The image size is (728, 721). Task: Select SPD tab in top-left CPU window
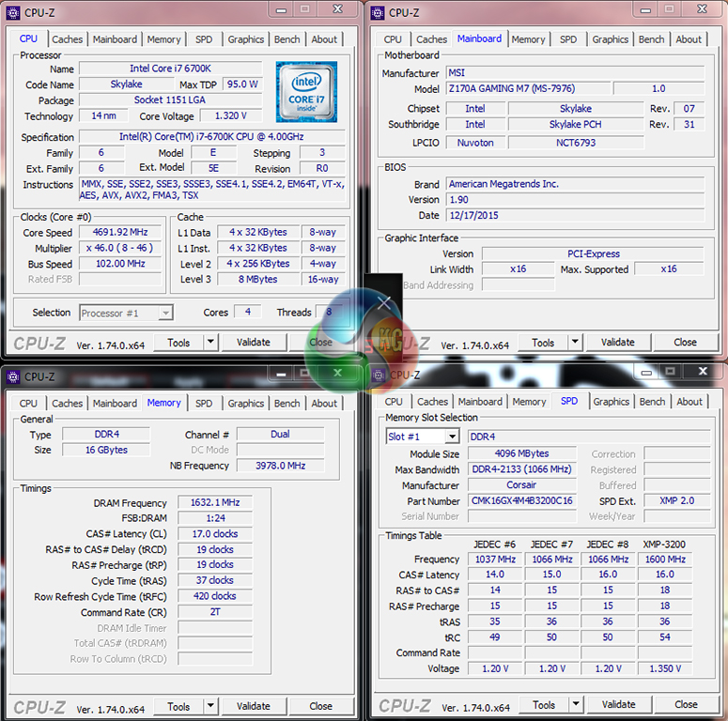204,39
